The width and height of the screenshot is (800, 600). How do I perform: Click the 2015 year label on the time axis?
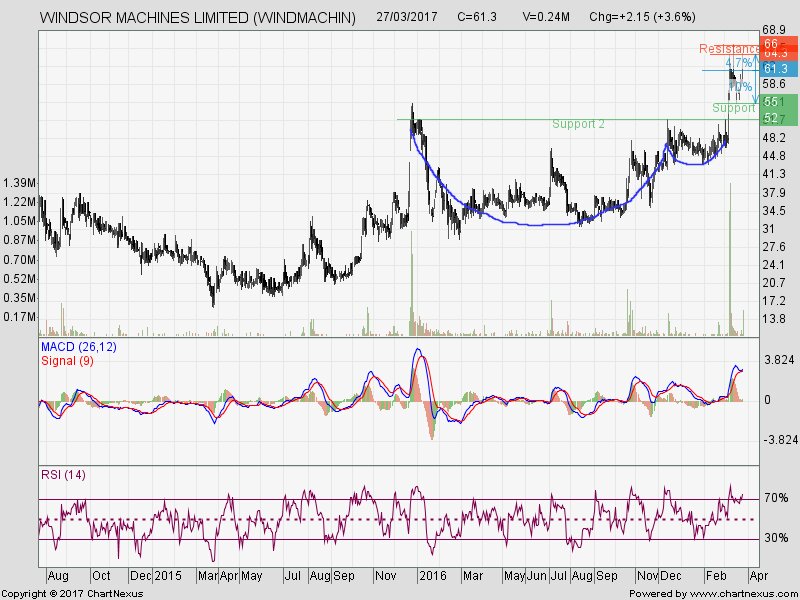[168, 576]
